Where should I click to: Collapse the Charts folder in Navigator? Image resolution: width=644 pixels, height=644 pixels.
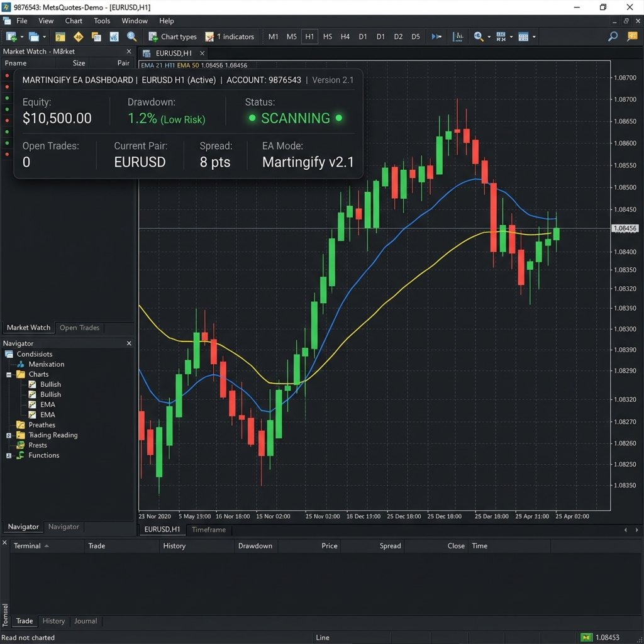tap(9, 375)
